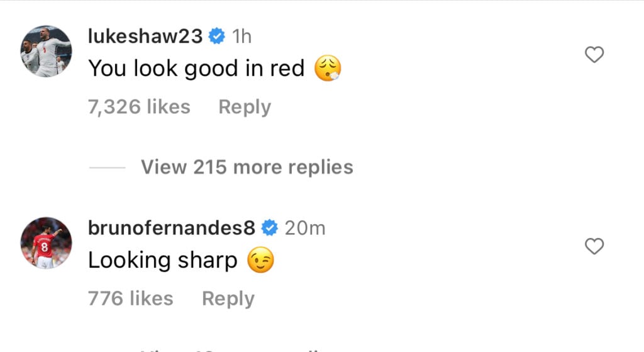Click the verified badge beside lukeshaw23

(217, 36)
